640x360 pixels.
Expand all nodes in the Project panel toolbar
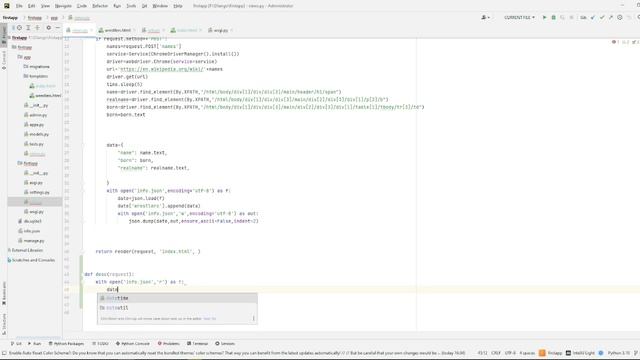[x=28, y=28]
